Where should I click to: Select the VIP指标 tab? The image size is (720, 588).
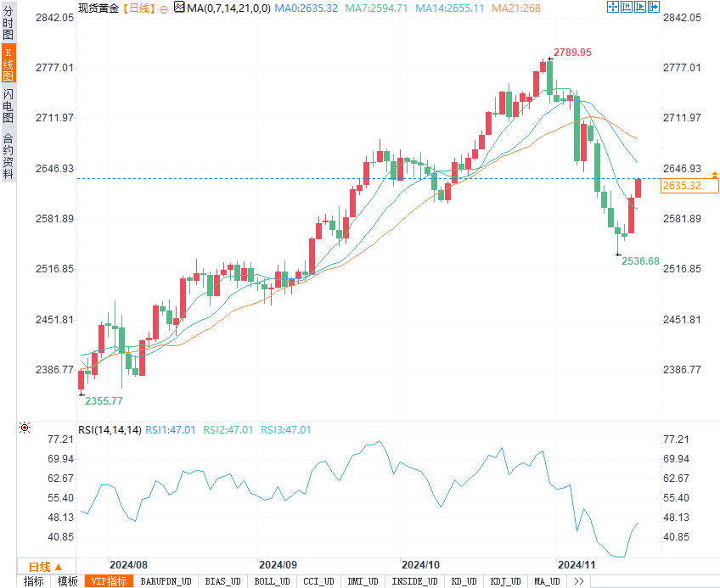click(x=109, y=581)
